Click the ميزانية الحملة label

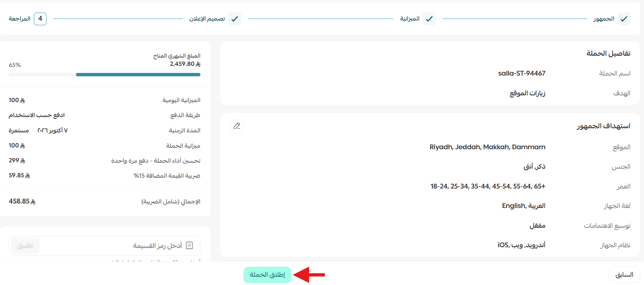pyautogui.click(x=183, y=146)
